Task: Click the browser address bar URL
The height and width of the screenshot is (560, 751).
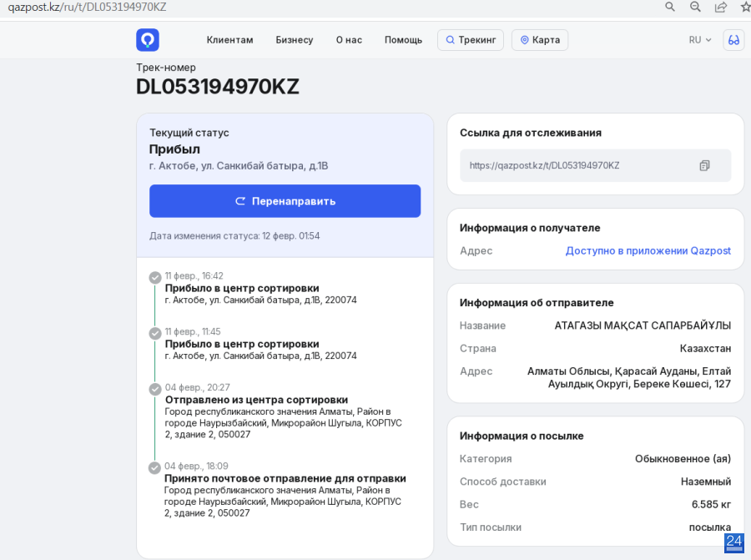Action: click(x=87, y=8)
